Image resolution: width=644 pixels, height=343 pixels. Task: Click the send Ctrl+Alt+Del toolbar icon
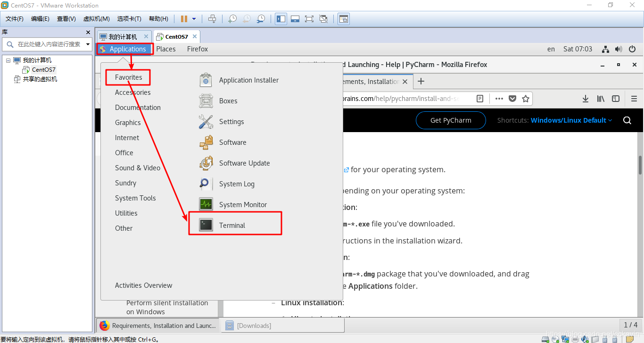(212, 19)
